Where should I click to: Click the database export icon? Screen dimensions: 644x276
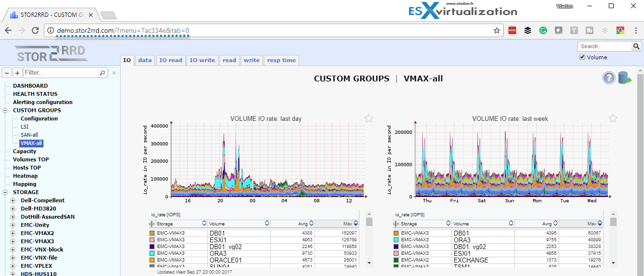click(625, 78)
